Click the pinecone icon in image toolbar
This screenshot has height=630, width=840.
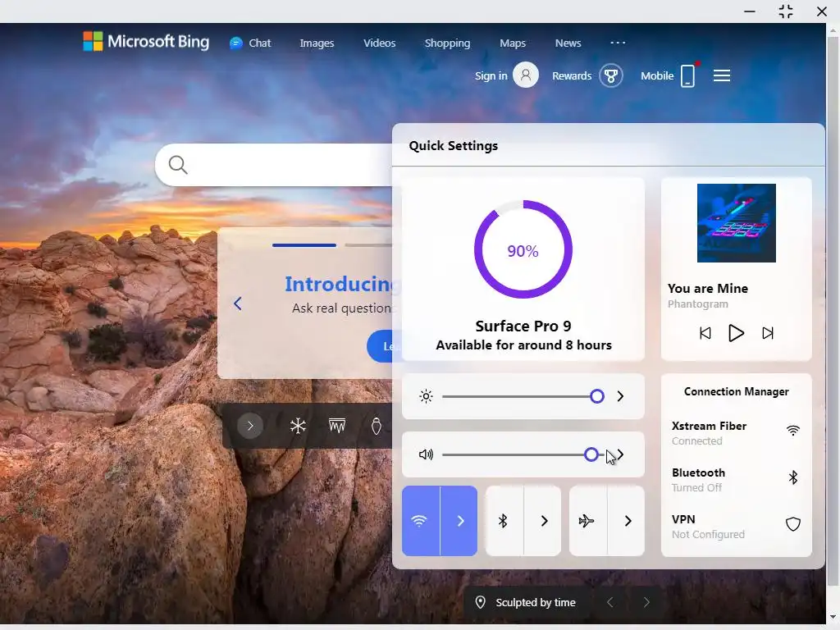(376, 426)
